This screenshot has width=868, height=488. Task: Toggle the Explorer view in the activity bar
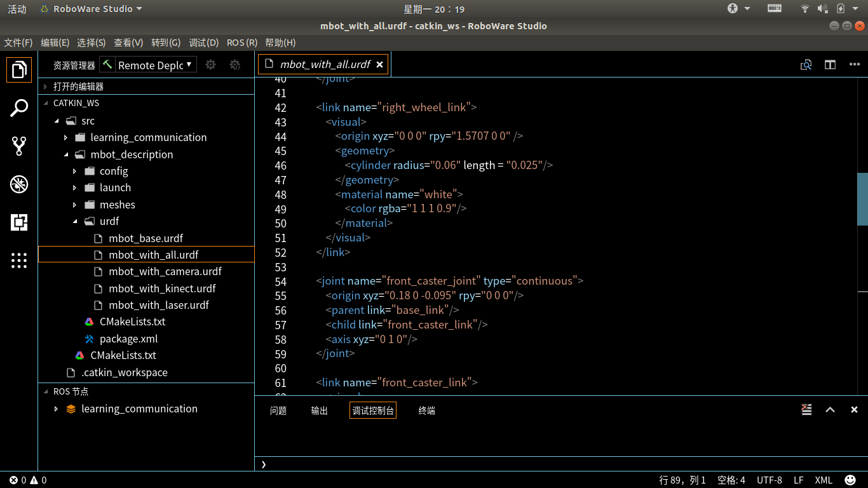tap(18, 69)
